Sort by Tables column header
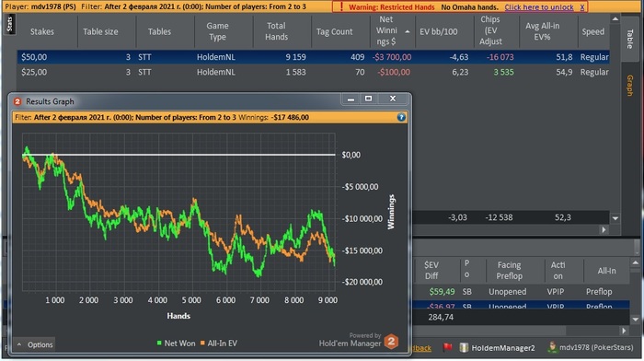The image size is (644, 361). [159, 31]
